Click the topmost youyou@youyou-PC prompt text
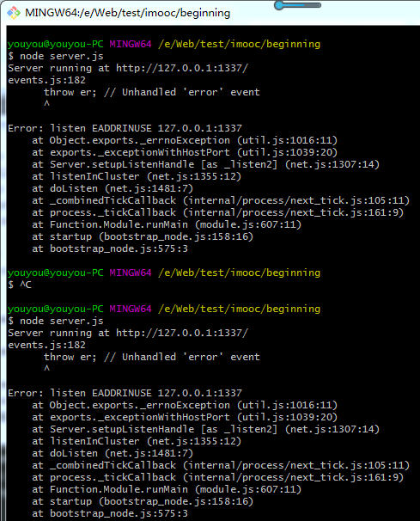This screenshot has height=521, width=420. point(56,44)
